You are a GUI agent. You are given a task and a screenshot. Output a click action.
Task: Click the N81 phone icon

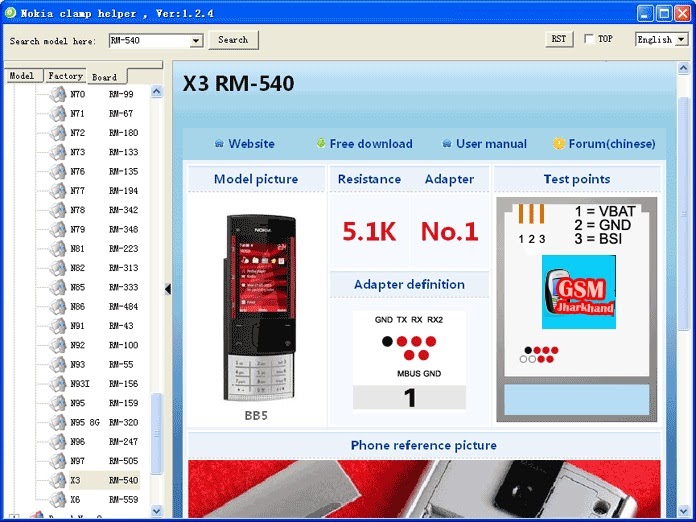58,249
